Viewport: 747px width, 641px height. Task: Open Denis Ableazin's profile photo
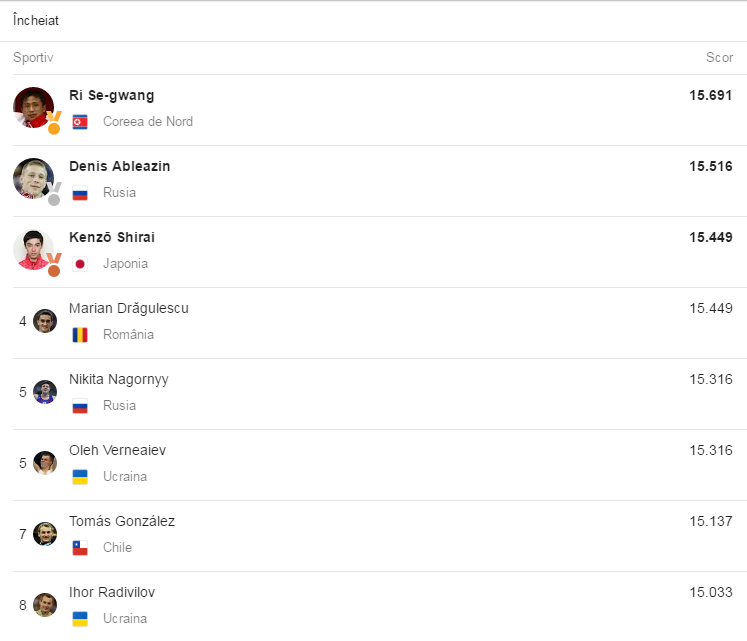[x=33, y=178]
